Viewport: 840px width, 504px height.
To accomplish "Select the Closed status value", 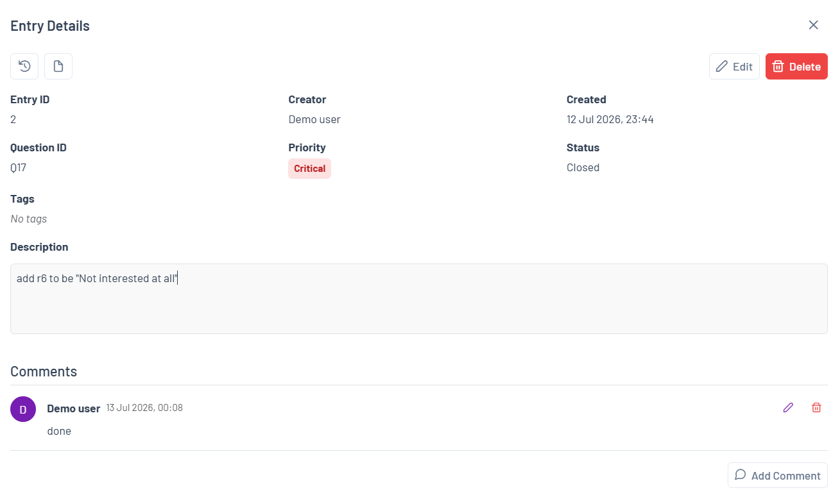I will tap(583, 167).
